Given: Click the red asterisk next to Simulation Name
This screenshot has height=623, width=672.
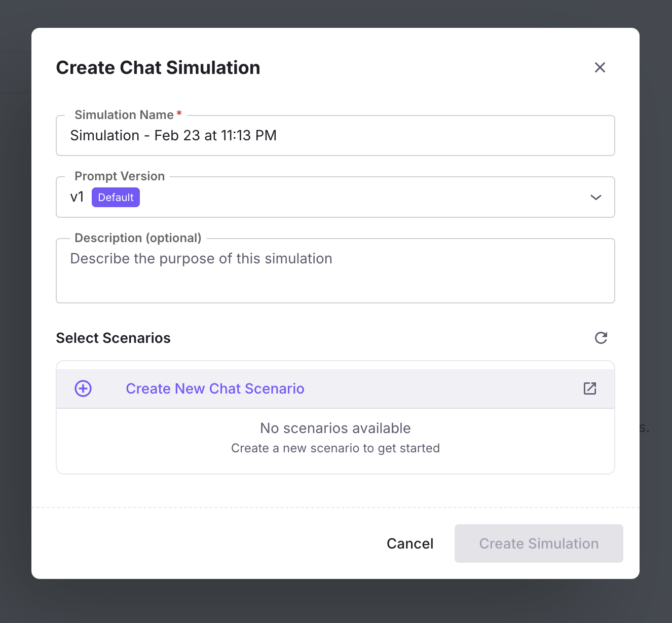Looking at the screenshot, I should point(179,114).
